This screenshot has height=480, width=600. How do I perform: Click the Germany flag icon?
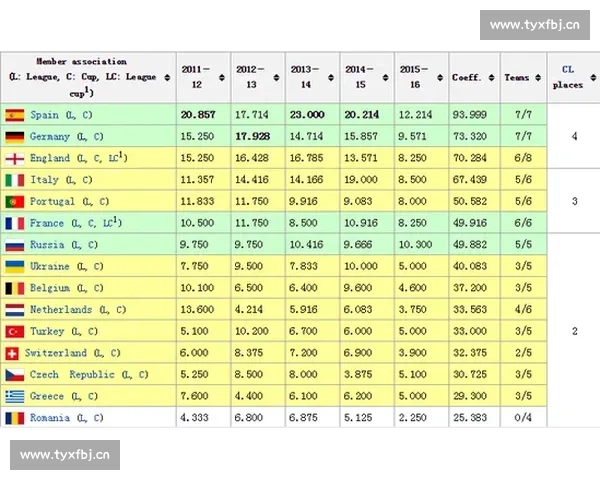click(x=15, y=136)
